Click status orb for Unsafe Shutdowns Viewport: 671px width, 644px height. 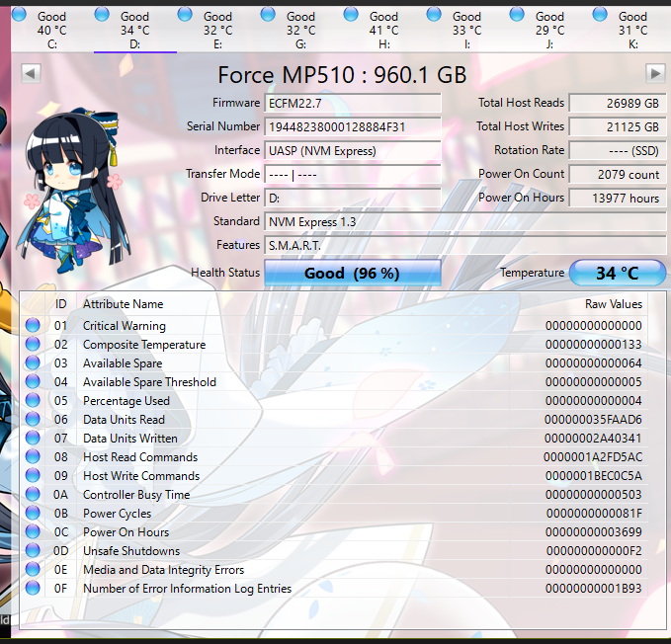[x=33, y=551]
